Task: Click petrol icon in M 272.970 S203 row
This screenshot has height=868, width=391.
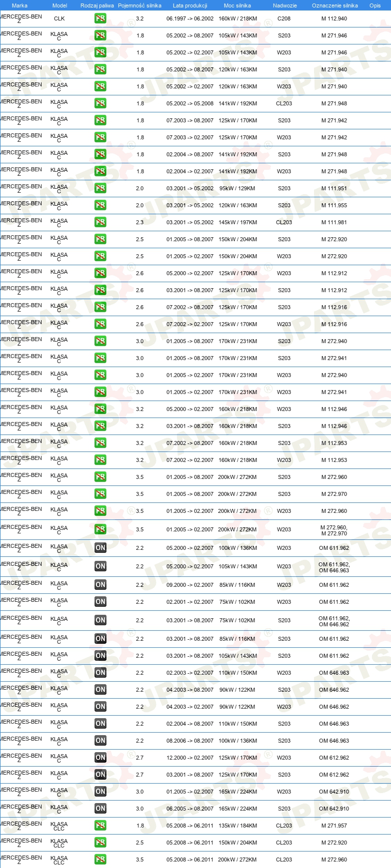Action: 100,494
